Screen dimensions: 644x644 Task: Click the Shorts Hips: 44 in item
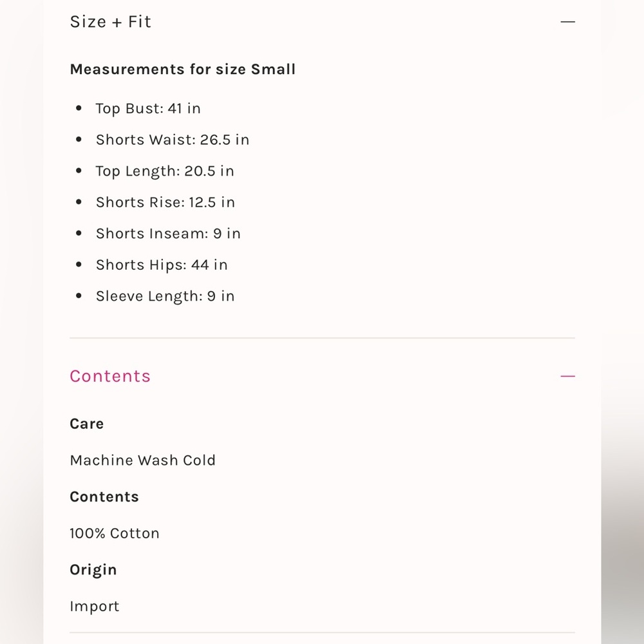pos(162,265)
